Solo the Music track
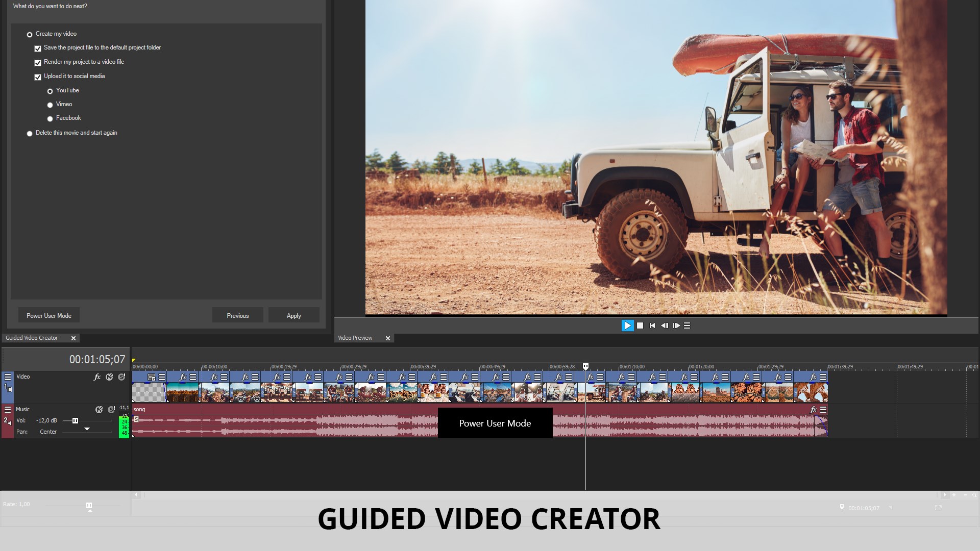980x551 pixels. tap(111, 409)
